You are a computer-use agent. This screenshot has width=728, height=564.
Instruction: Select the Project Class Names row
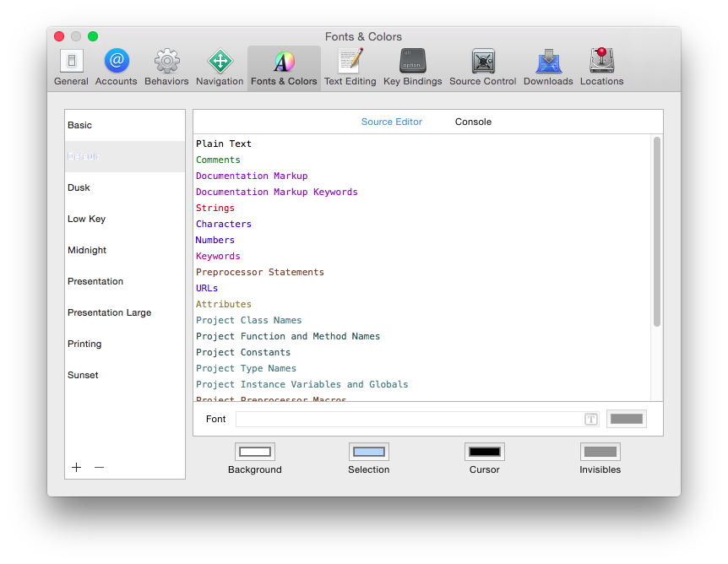pos(421,320)
